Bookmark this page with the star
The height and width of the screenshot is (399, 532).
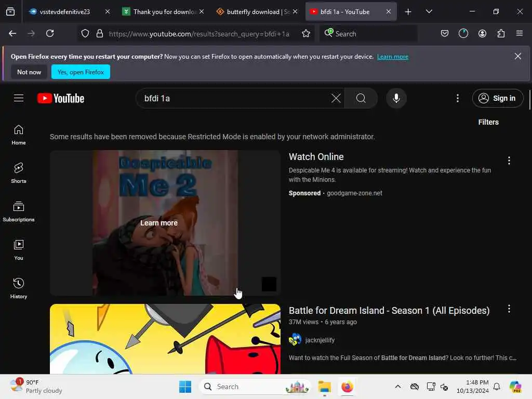pos(306,33)
